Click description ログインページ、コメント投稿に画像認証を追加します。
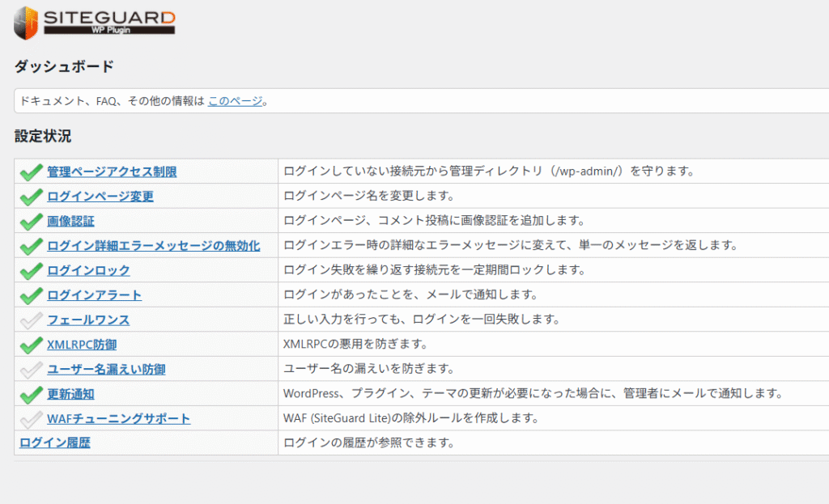 pos(434,220)
